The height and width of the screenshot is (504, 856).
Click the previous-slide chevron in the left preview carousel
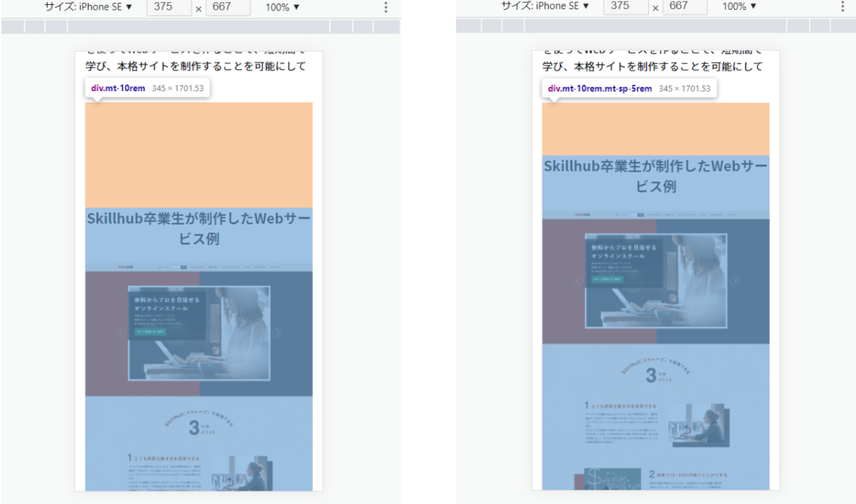(x=121, y=333)
